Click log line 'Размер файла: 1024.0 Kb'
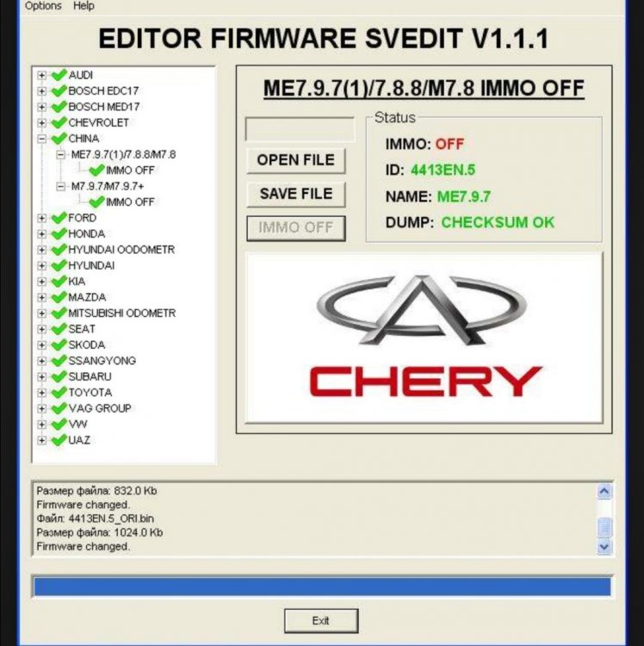The image size is (644, 646). pos(100,532)
